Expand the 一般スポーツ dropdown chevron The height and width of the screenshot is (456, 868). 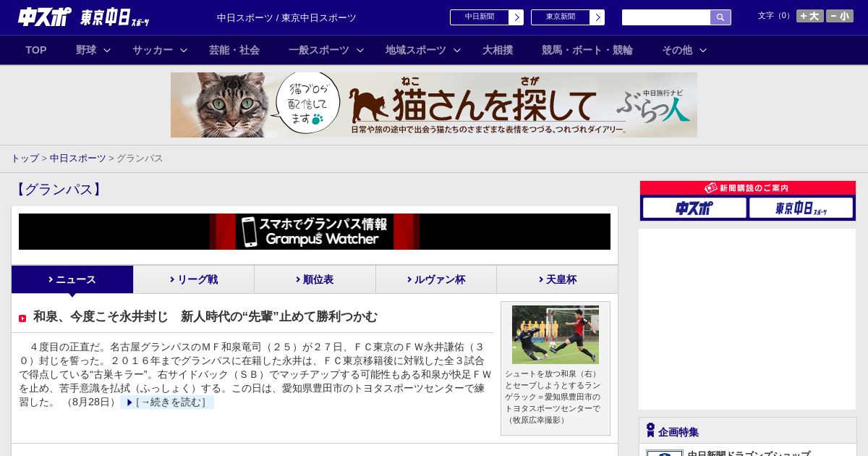click(x=359, y=50)
